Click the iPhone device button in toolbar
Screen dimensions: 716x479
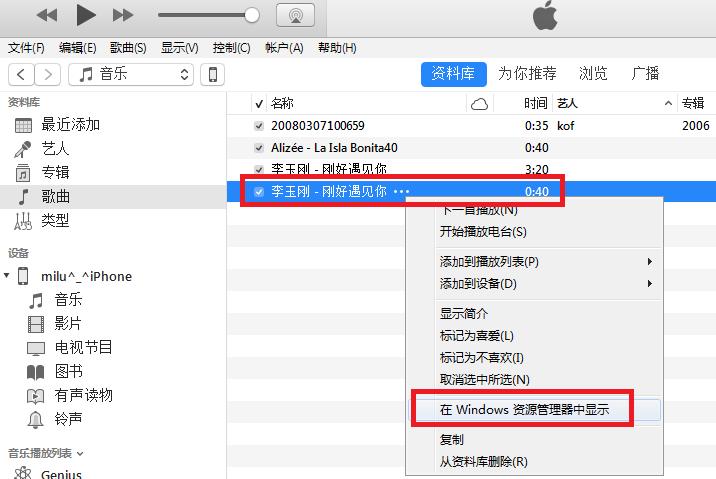coord(212,74)
